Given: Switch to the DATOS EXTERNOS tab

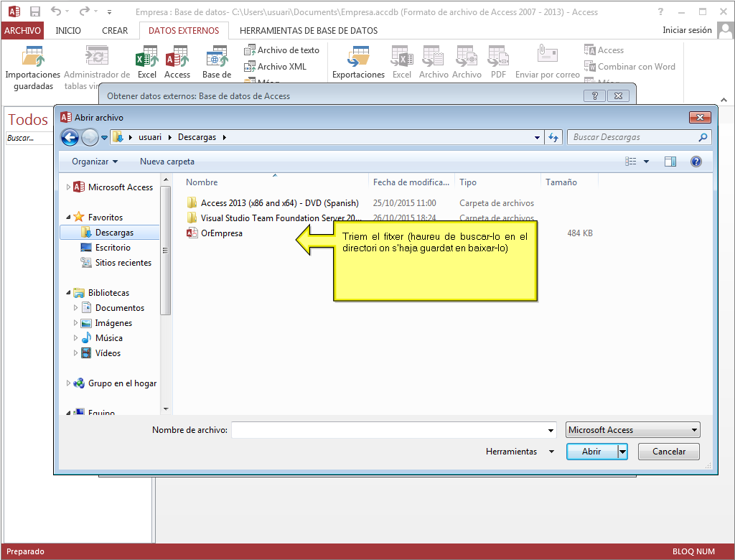Looking at the screenshot, I should (x=184, y=30).
